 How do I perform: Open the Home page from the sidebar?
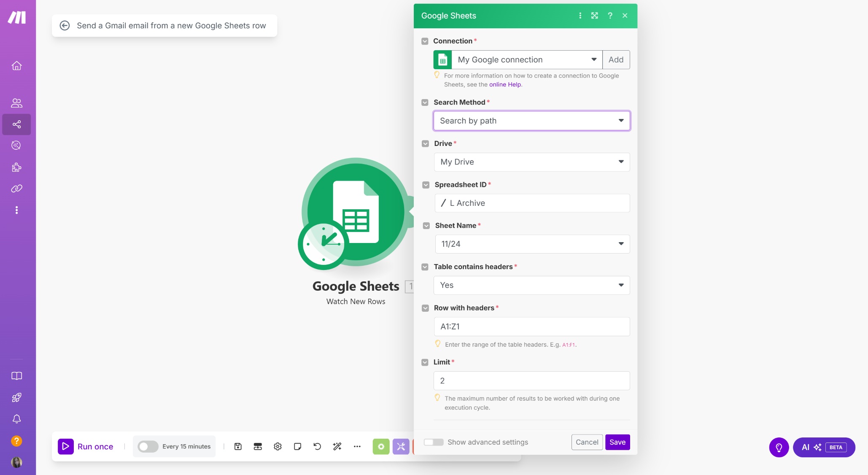pos(16,66)
